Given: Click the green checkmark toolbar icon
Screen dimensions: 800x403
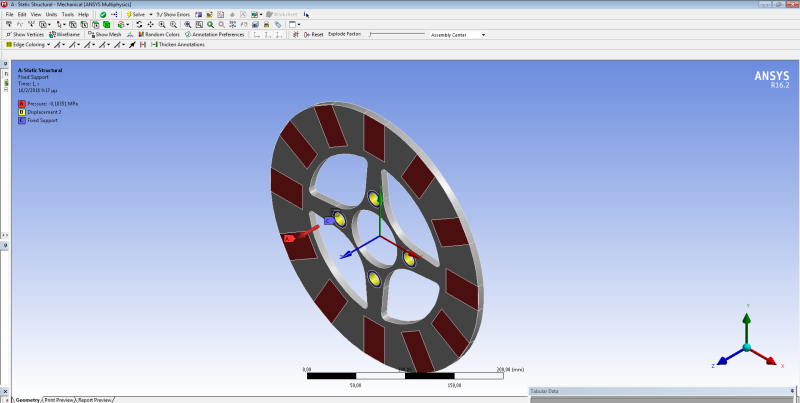Looking at the screenshot, I should 103,14.
